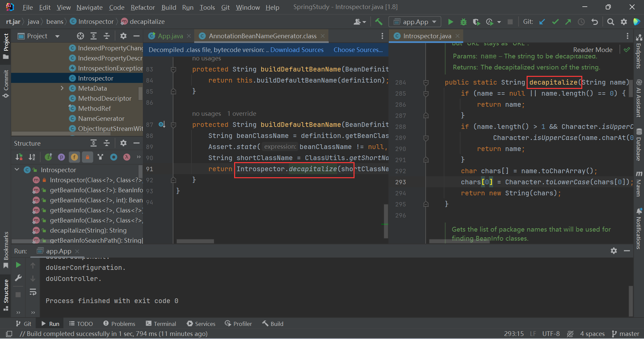
Task: Start debugging with the bug icon
Action: pyautogui.click(x=463, y=22)
